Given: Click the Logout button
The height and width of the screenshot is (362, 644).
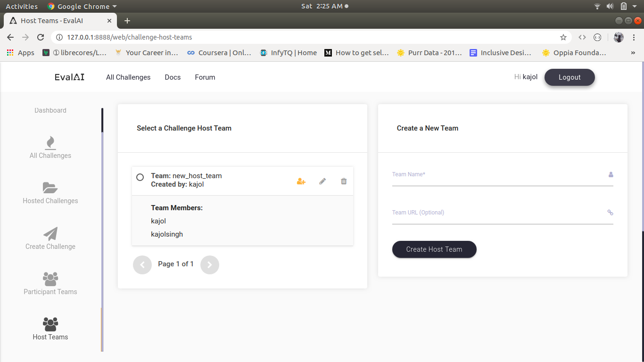Looking at the screenshot, I should click(x=570, y=77).
